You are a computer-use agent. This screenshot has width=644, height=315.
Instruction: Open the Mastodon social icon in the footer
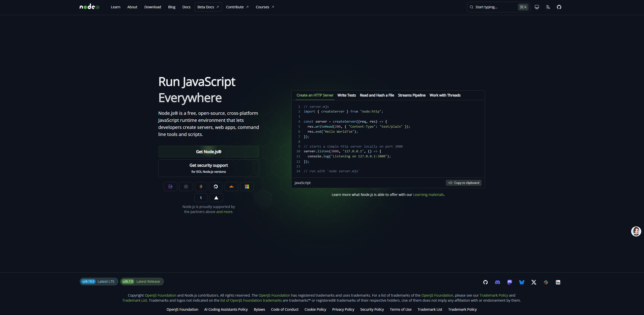tap(510, 282)
